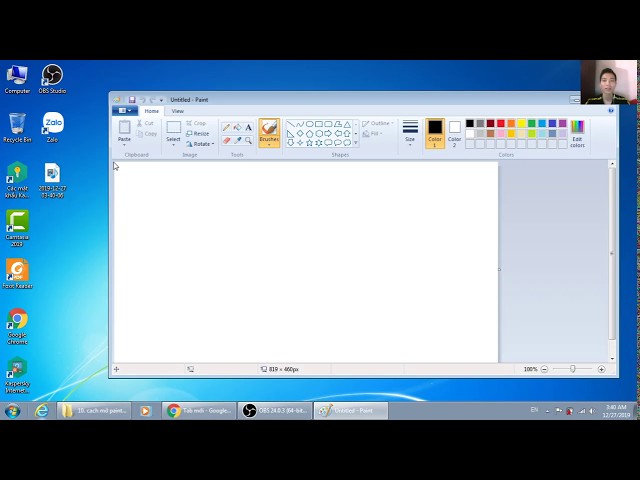Switch to Google Chrome taskbar button

[199, 411]
